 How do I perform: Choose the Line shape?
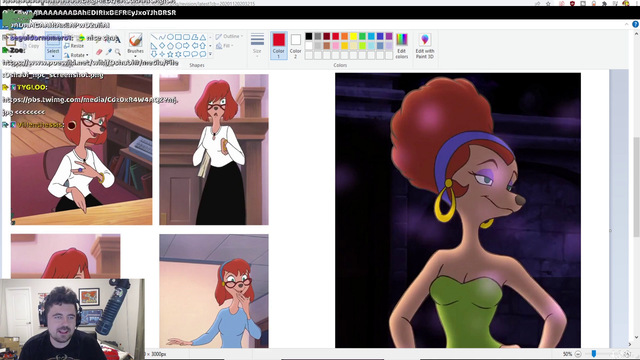coord(154,37)
